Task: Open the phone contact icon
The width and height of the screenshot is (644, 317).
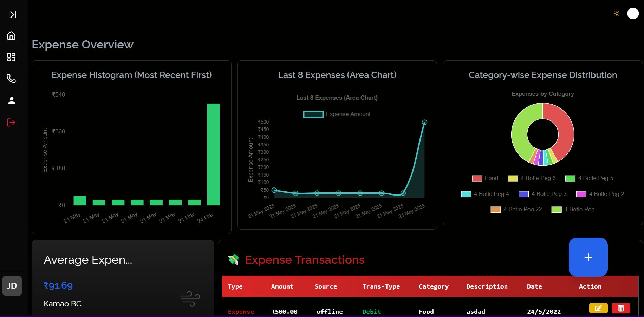Action: click(x=11, y=79)
